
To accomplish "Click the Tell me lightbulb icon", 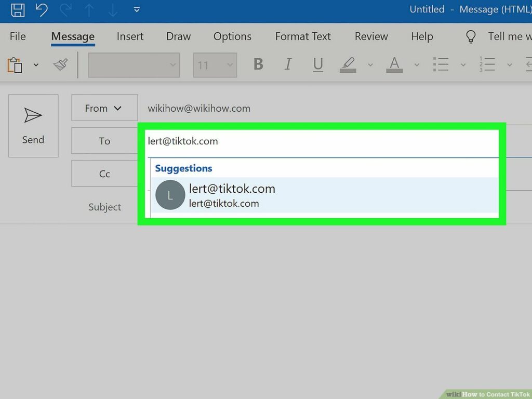I will coord(471,36).
